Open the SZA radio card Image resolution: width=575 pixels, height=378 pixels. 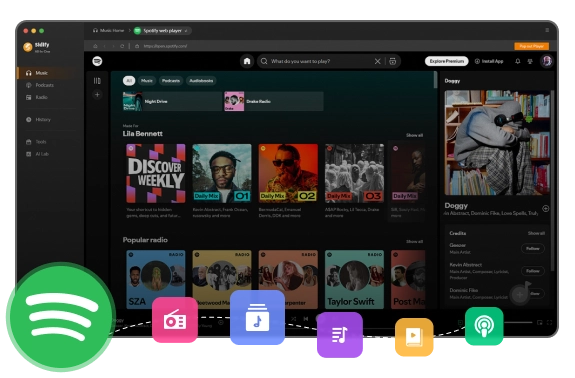click(x=156, y=279)
